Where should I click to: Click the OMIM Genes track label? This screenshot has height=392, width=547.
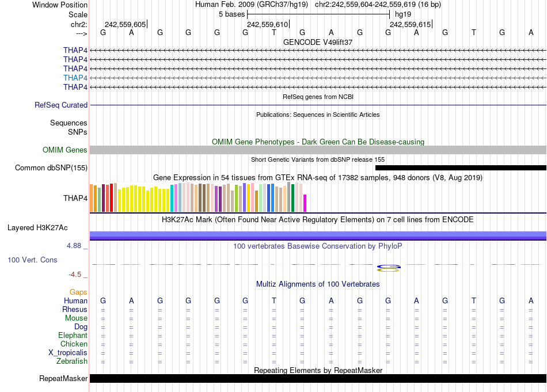click(65, 150)
